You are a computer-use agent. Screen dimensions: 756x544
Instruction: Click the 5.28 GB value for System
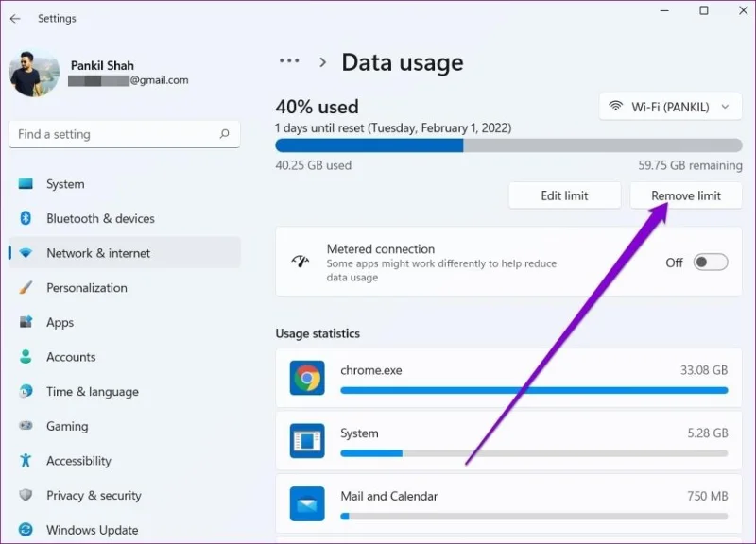click(x=707, y=433)
